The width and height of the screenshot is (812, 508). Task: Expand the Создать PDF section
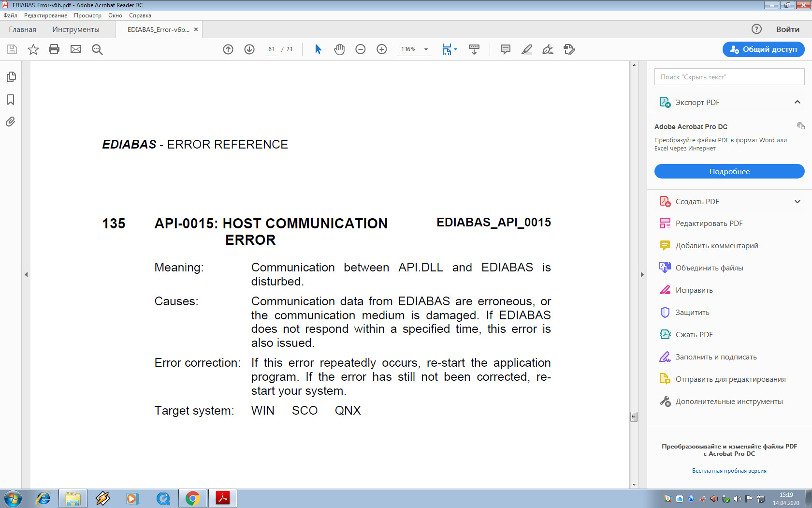coord(797,202)
